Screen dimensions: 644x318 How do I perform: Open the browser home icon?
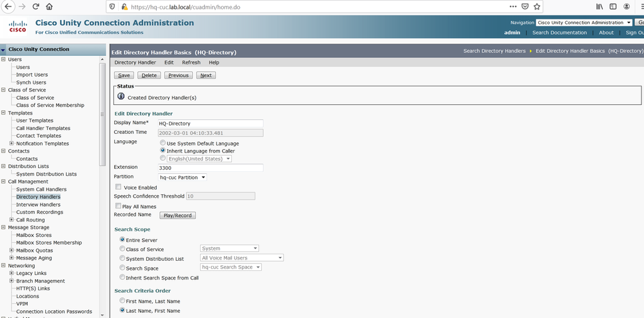49,6
